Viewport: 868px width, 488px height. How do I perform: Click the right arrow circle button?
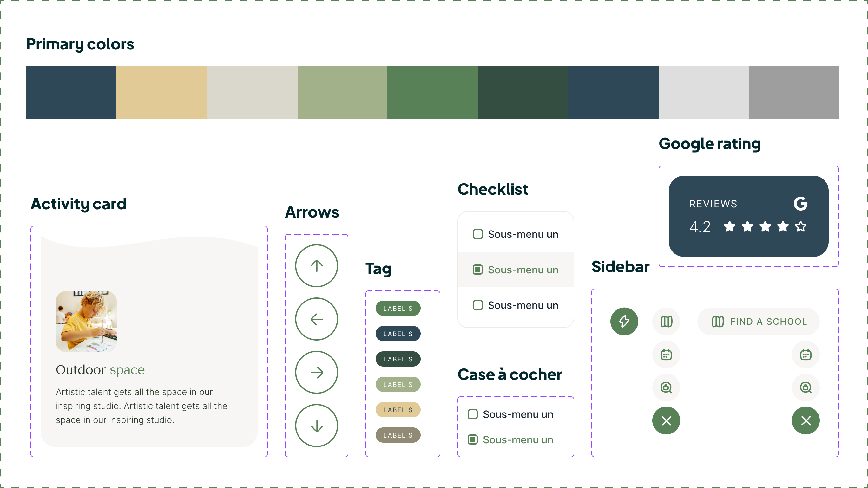pyautogui.click(x=316, y=372)
